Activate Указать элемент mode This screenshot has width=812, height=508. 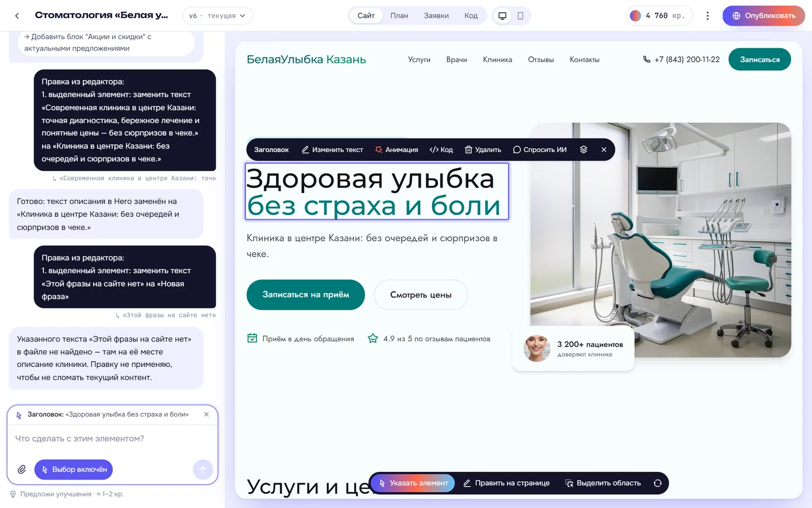click(414, 483)
